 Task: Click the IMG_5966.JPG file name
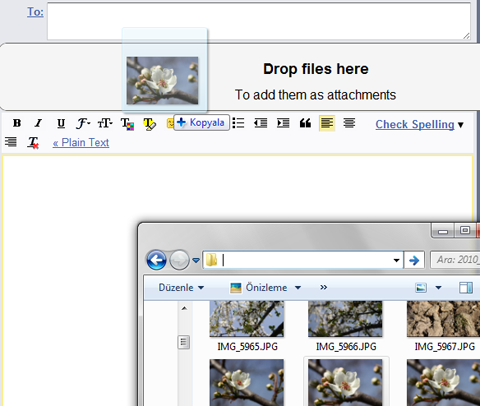(x=346, y=347)
